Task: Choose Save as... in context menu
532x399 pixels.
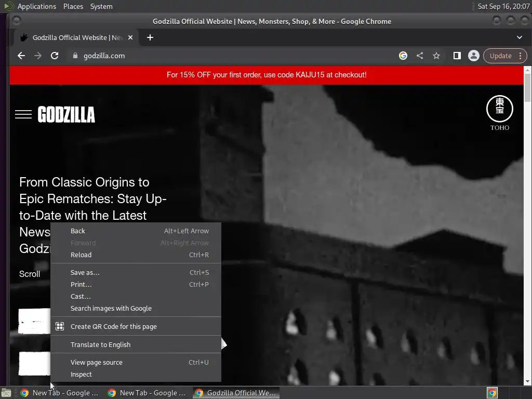Action: 136,272
